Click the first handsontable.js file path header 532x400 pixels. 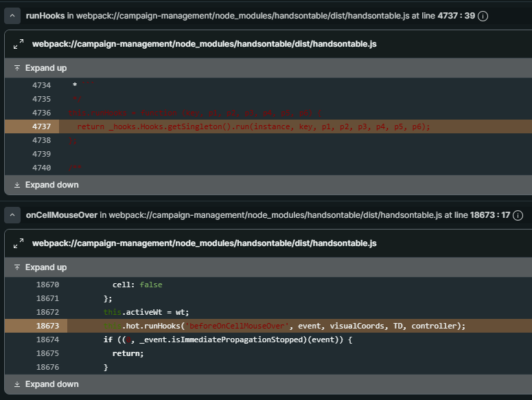204,44
